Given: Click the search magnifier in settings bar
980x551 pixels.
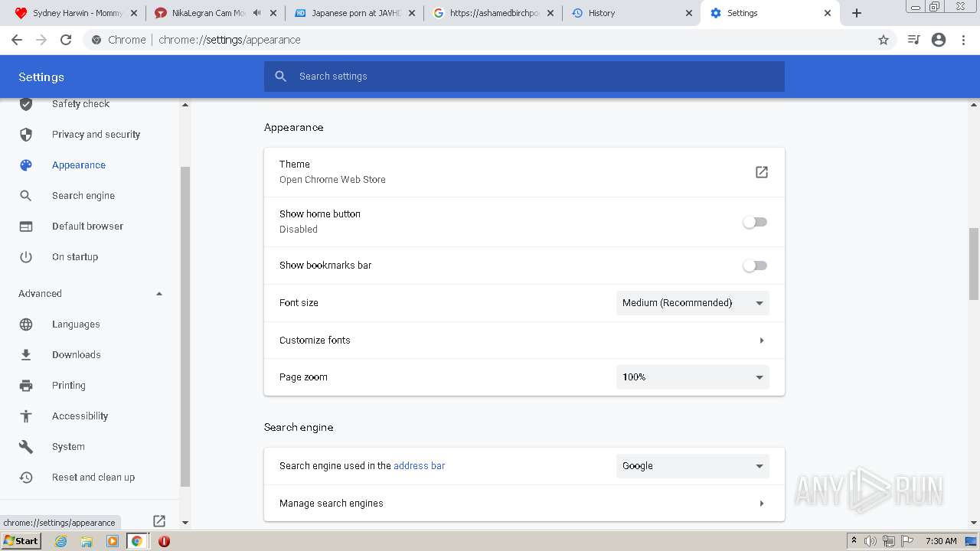Looking at the screenshot, I should (281, 77).
